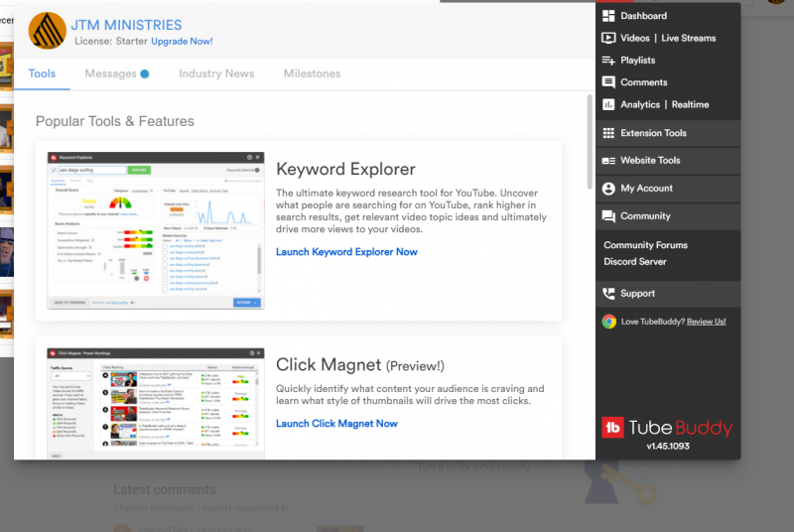Open the Industry News tab
The image size is (794, 532).
pyautogui.click(x=216, y=73)
